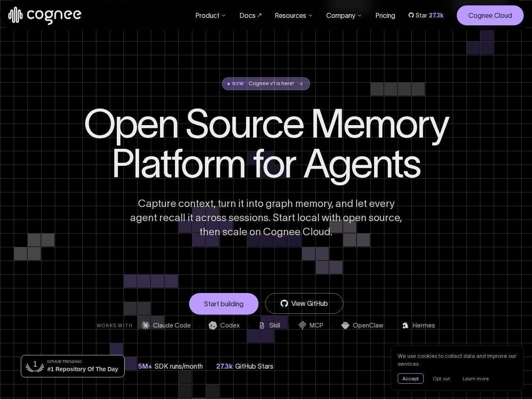Expand the Resources menu chevron

(x=310, y=15)
